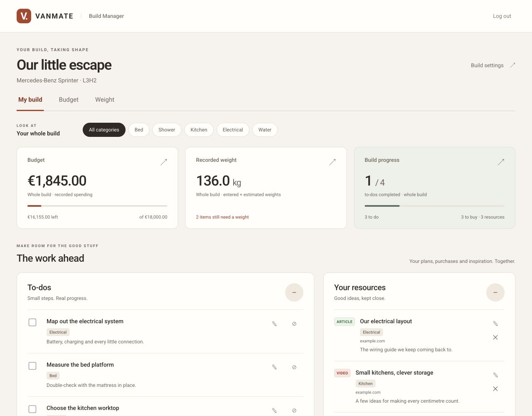Tick the 'Measure the bed platform' checkbox
532x416 pixels.
32,366
